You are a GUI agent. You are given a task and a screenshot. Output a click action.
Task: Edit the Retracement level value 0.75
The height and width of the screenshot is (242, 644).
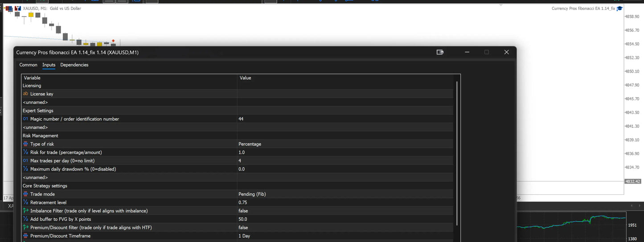pyautogui.click(x=345, y=202)
